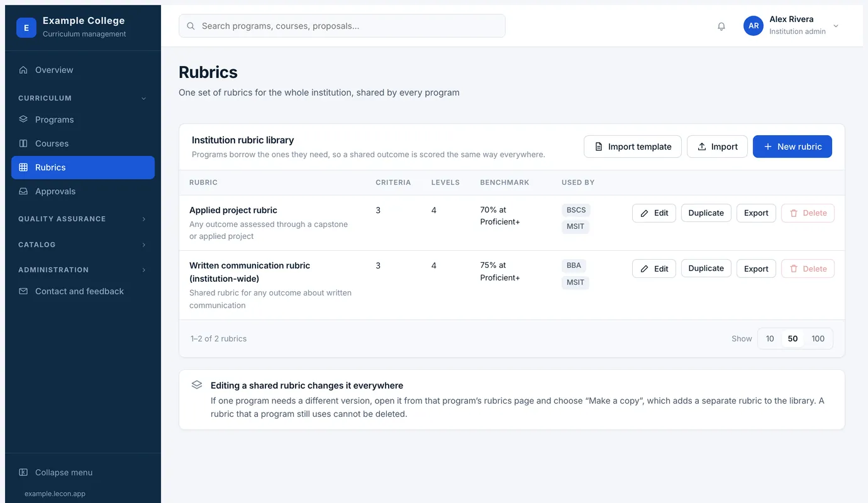Screen dimensions: 868x503
Task: Click the Overview home icon
Action: tap(23, 70)
